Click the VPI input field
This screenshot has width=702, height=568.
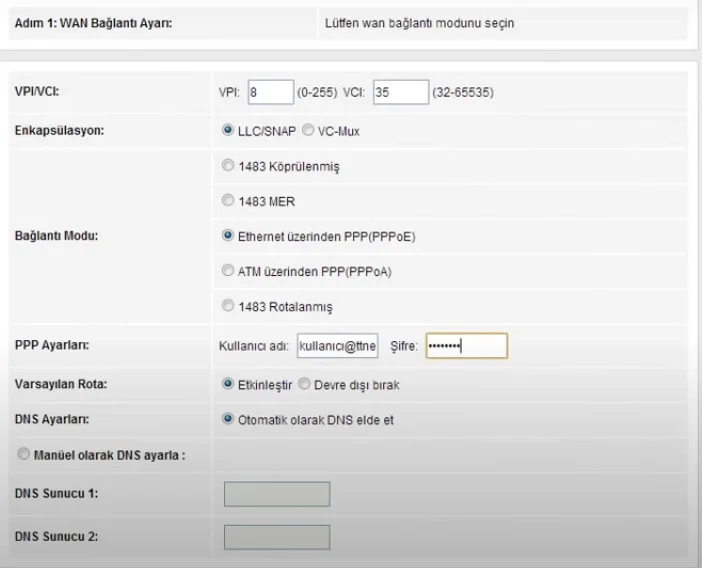[x=269, y=93]
